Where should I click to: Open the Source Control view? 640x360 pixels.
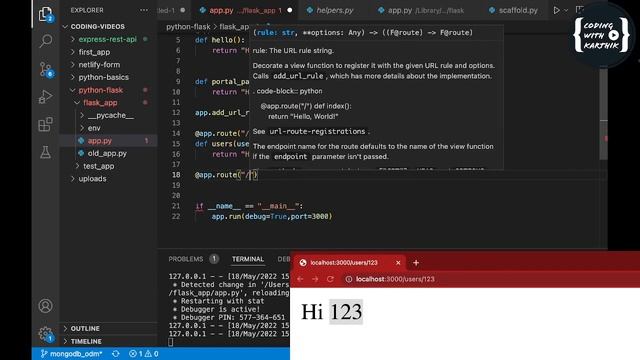click(x=45, y=69)
